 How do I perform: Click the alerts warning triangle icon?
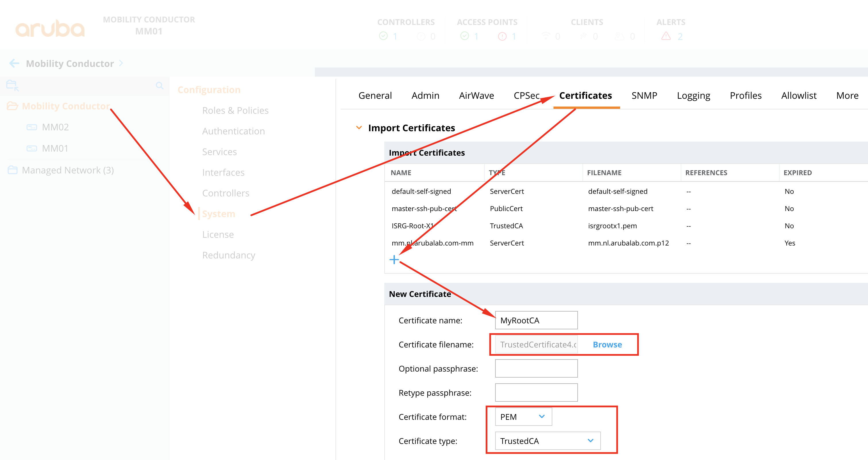pos(666,36)
